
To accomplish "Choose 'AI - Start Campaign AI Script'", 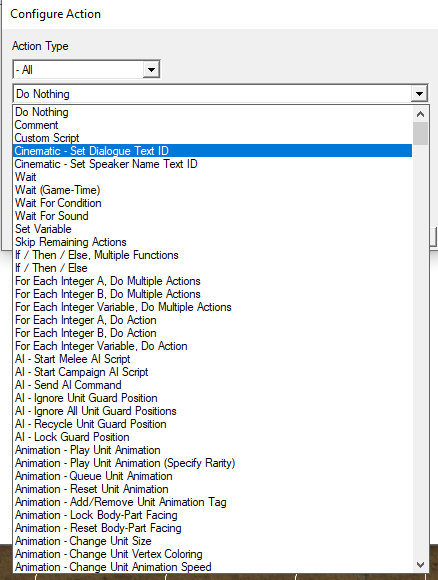I will (x=213, y=372).
